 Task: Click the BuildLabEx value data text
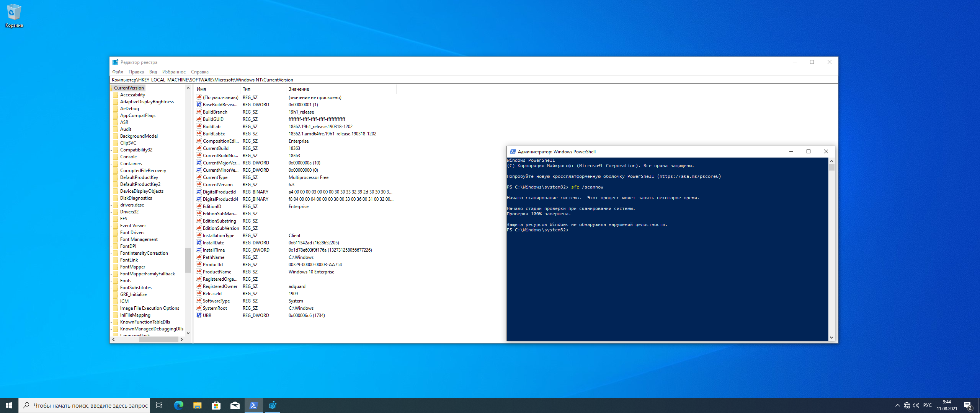(332, 134)
